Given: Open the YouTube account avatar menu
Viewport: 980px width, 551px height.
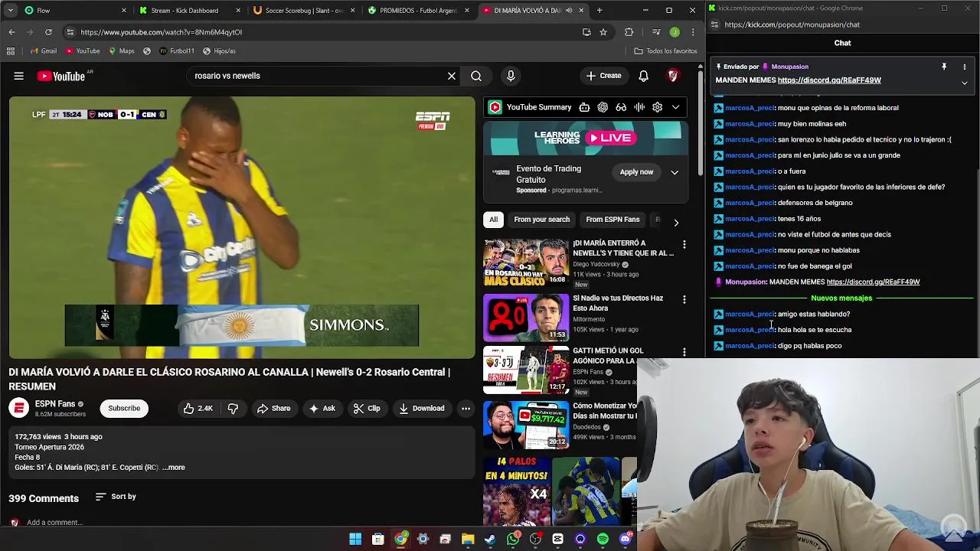Looking at the screenshot, I should pos(673,76).
